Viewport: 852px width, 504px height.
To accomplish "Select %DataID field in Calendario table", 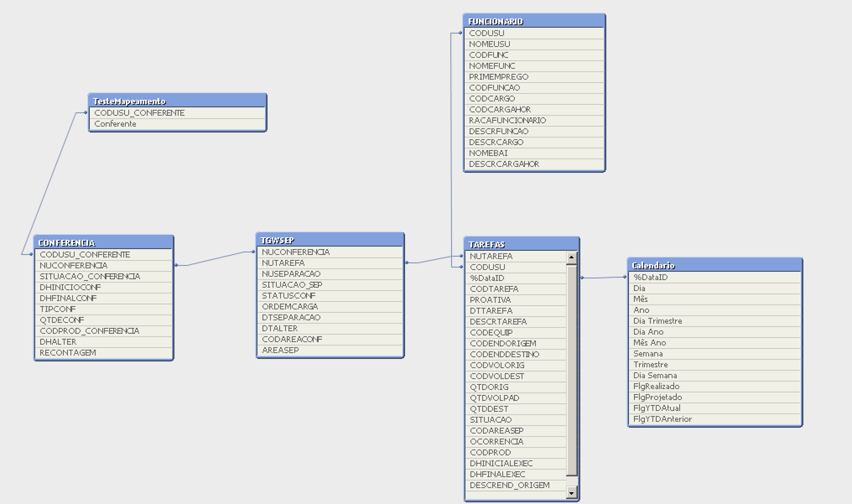I will (x=650, y=277).
